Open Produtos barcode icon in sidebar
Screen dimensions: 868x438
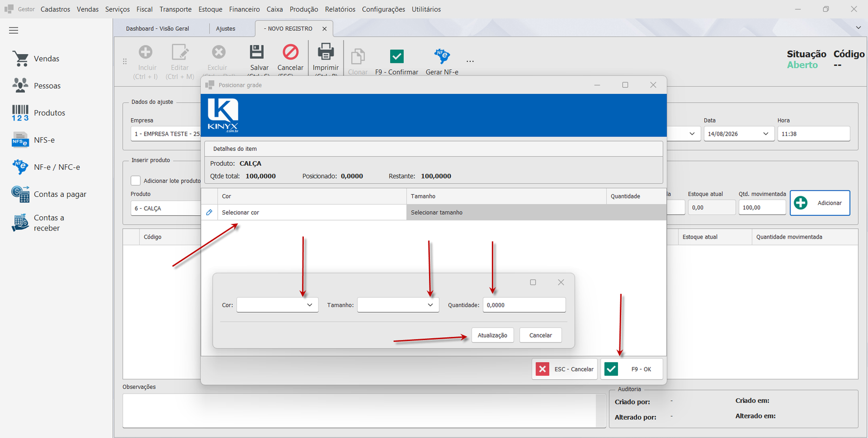pos(21,113)
